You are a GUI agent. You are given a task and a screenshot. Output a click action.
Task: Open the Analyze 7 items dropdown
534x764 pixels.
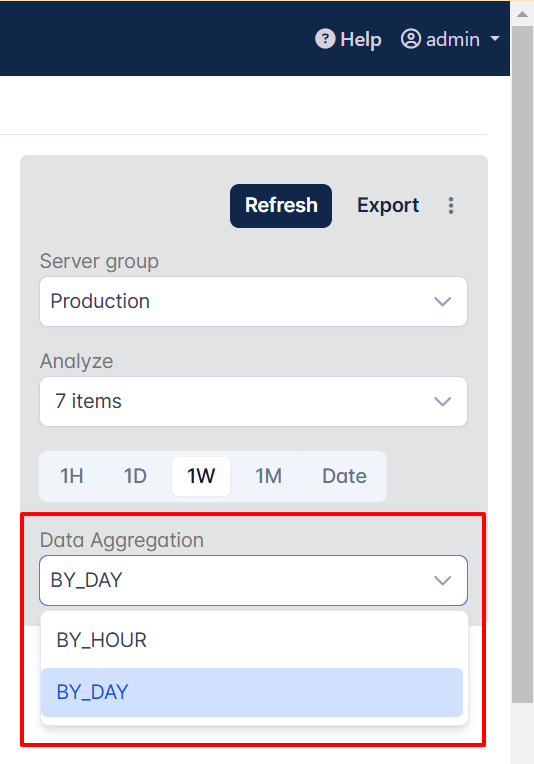(253, 401)
